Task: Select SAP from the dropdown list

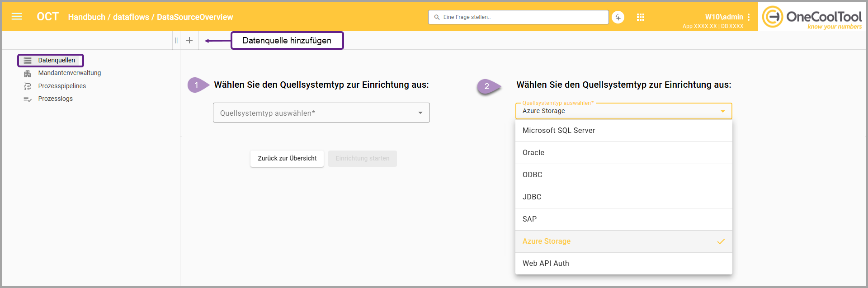Action: pyautogui.click(x=623, y=219)
